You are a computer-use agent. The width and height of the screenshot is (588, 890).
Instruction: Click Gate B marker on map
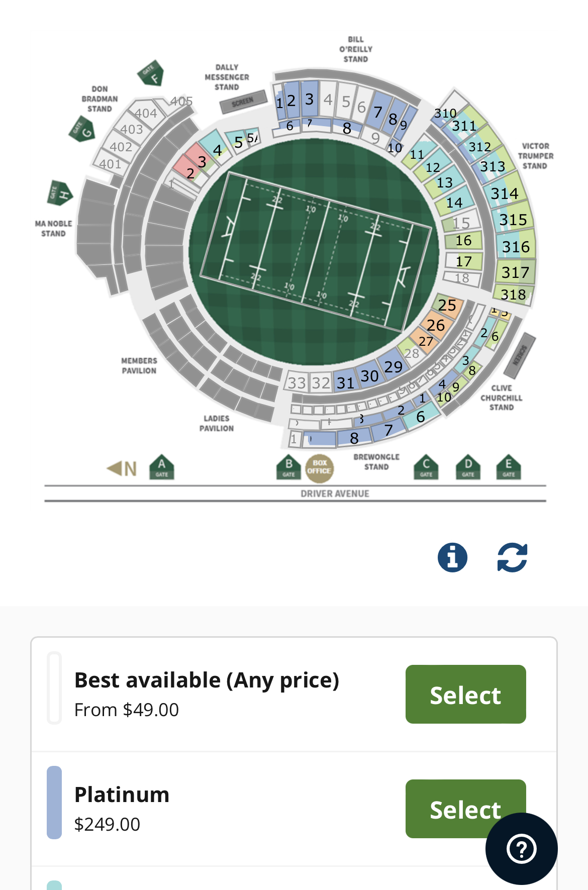click(x=289, y=467)
